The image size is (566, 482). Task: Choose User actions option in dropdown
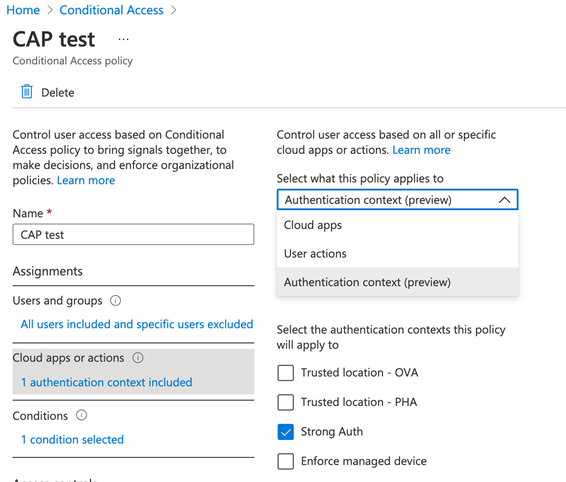(x=397, y=253)
